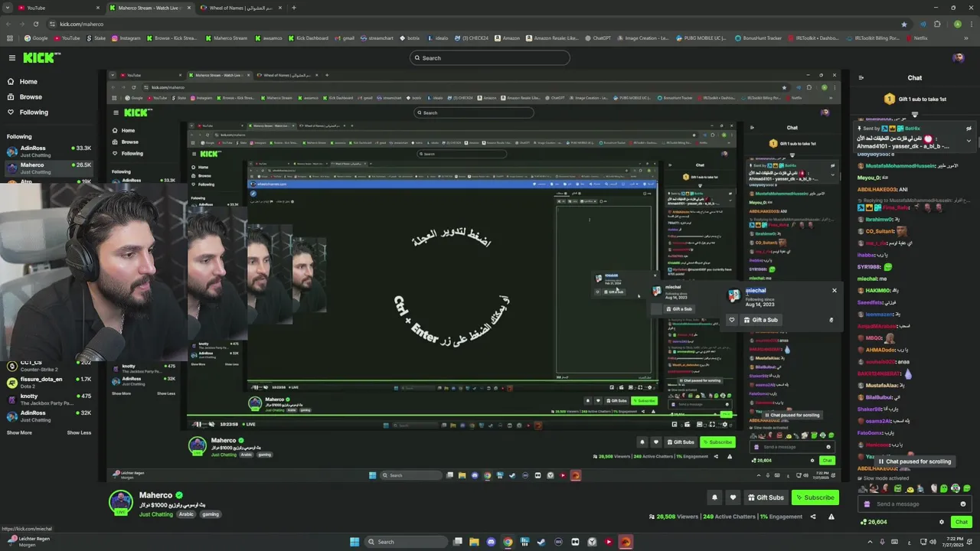Click heart icon on miechal user card
This screenshot has height=551, width=980.
[x=731, y=320]
